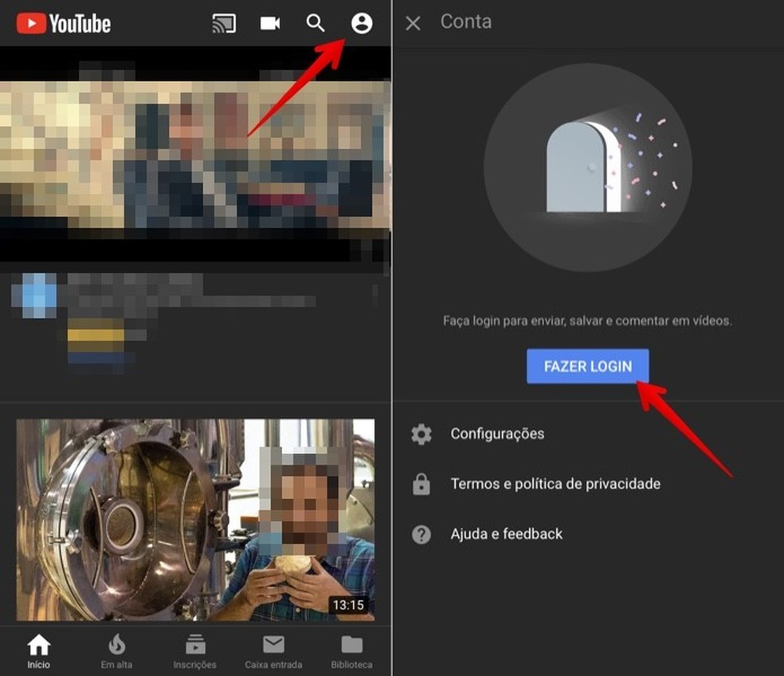This screenshot has width=784, height=676.
Task: Open the 13:15 video thumbnail
Action: (195, 518)
